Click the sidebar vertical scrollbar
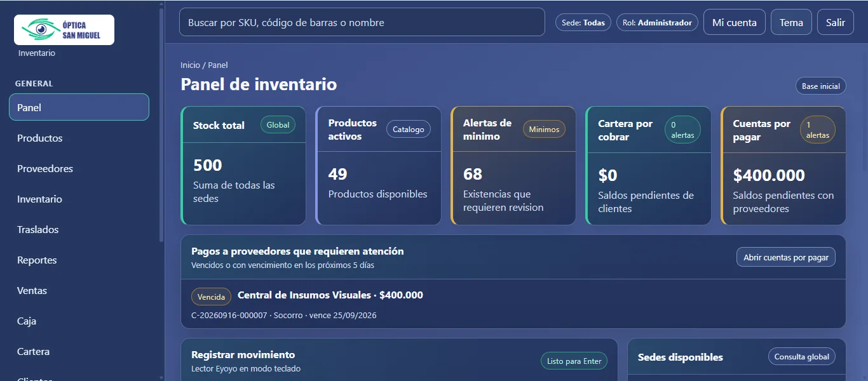868x381 pixels. [161, 124]
